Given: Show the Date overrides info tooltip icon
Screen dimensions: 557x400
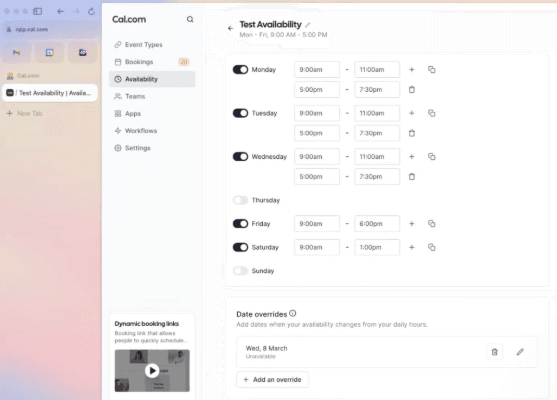Looking at the screenshot, I should [293, 313].
